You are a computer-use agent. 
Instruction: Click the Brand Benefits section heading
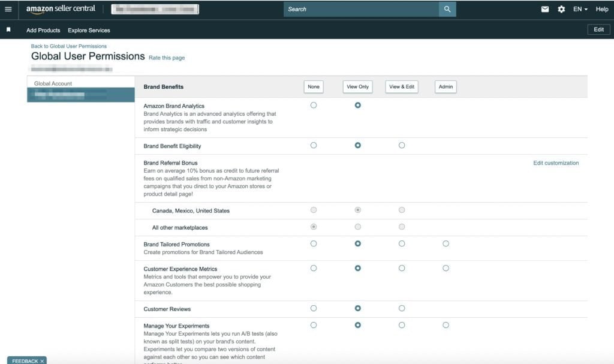pyautogui.click(x=163, y=87)
